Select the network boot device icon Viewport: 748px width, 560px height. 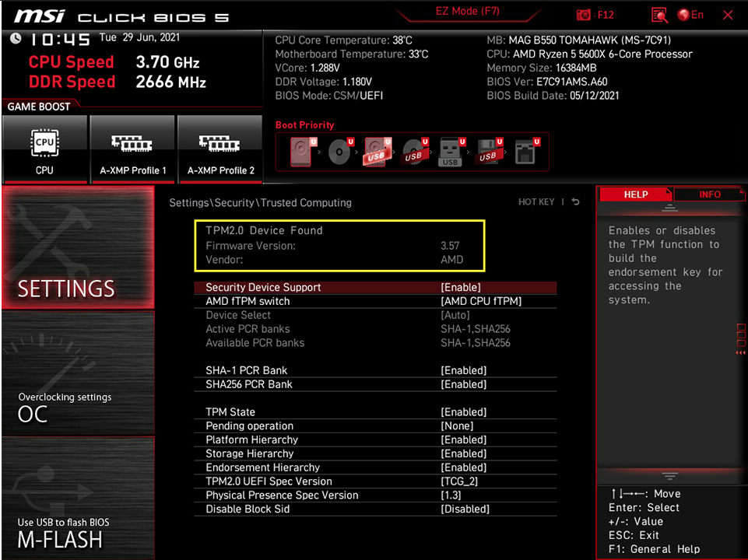(527, 152)
